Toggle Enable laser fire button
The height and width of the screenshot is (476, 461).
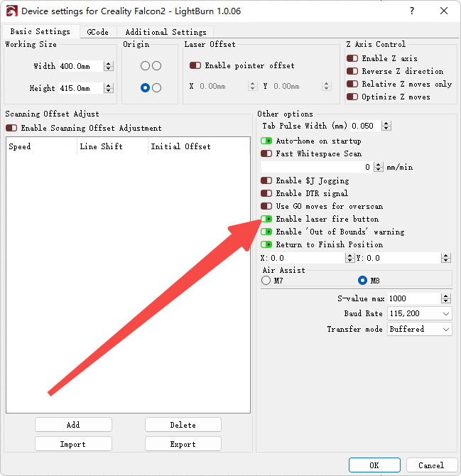pos(266,219)
